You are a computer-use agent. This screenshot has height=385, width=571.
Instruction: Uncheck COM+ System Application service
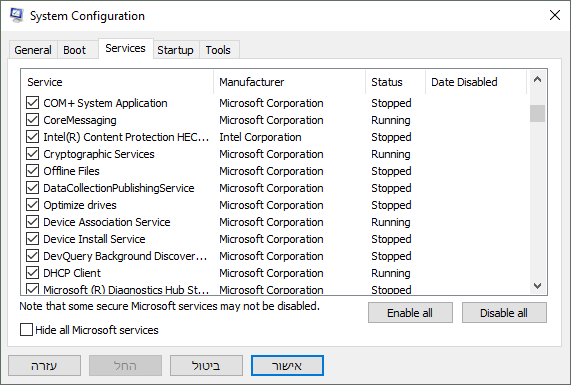(32, 103)
